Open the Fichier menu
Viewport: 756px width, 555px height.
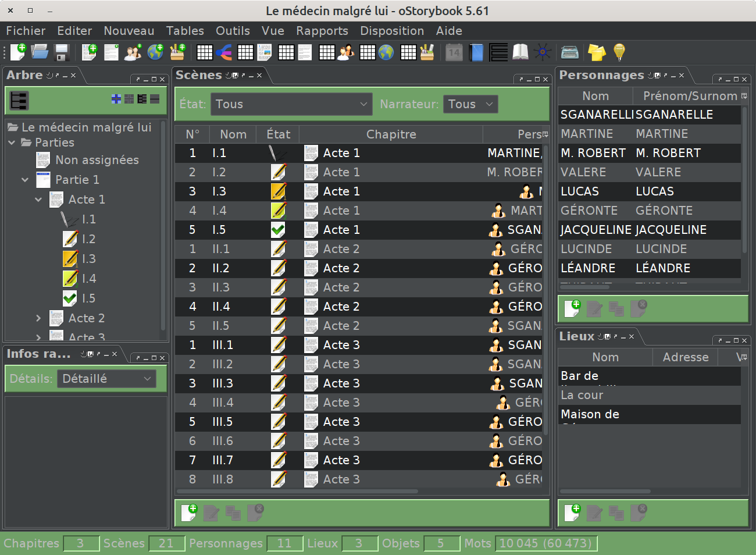point(26,31)
